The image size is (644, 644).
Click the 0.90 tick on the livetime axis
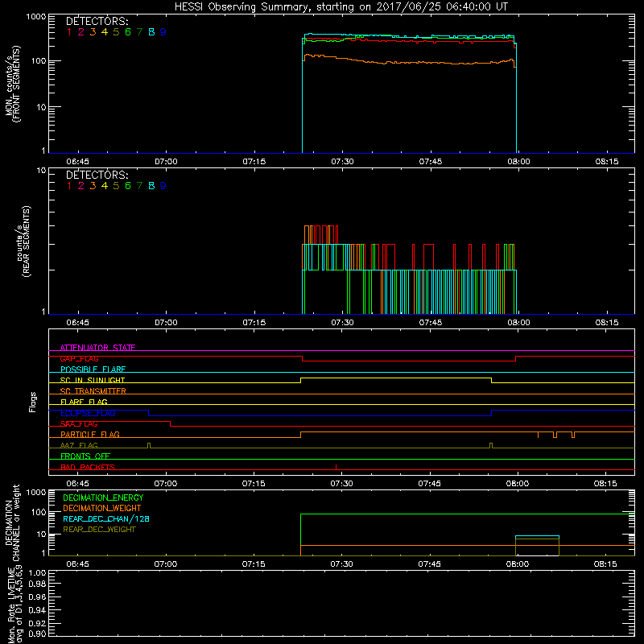37,634
